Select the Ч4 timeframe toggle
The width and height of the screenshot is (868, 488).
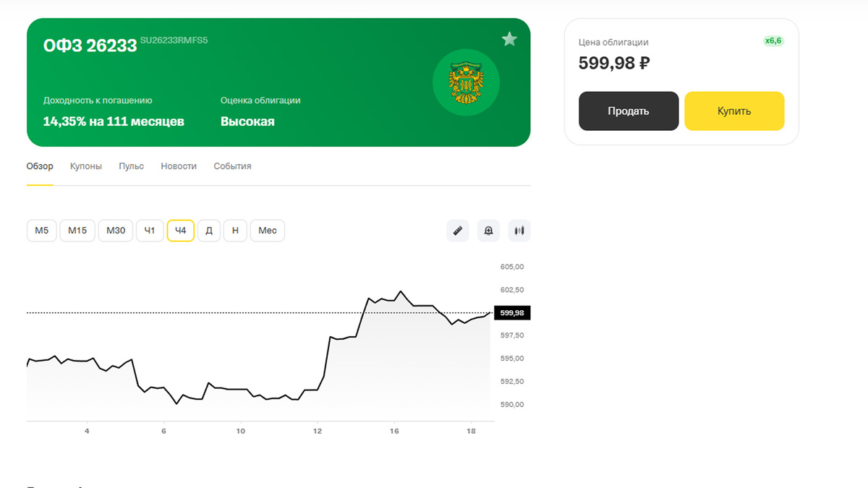180,230
